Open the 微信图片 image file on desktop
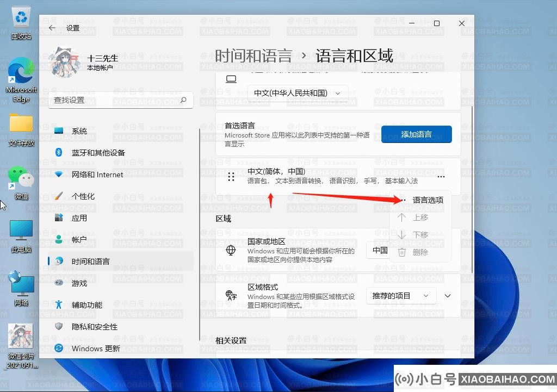557x392 pixels. [x=21, y=346]
